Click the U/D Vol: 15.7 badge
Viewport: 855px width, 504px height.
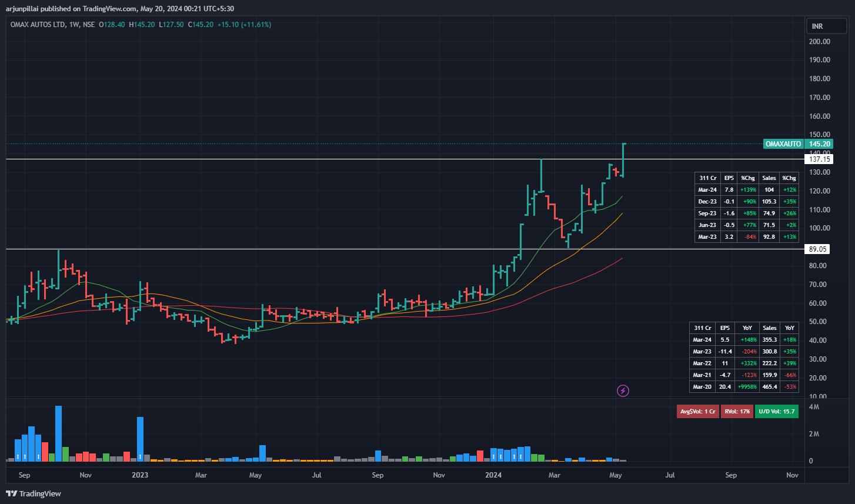click(x=777, y=412)
